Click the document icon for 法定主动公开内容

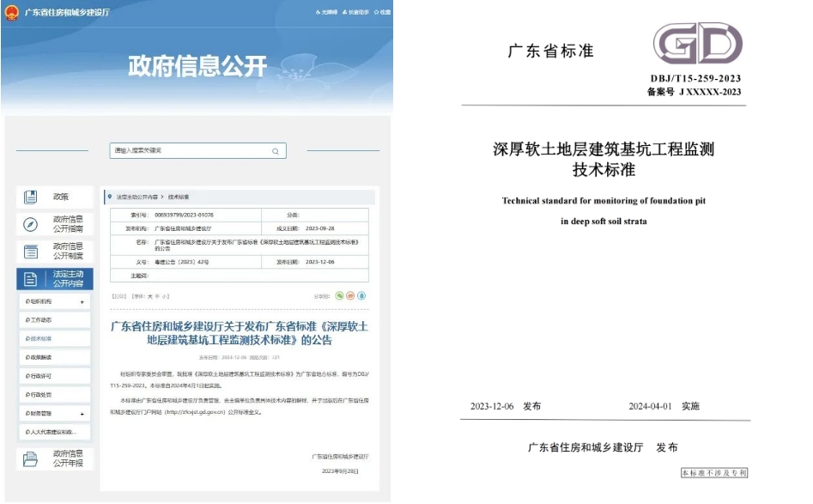click(x=31, y=279)
